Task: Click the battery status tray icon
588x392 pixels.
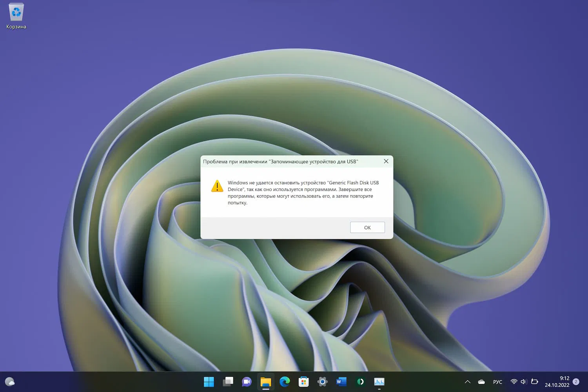Action: (534, 381)
